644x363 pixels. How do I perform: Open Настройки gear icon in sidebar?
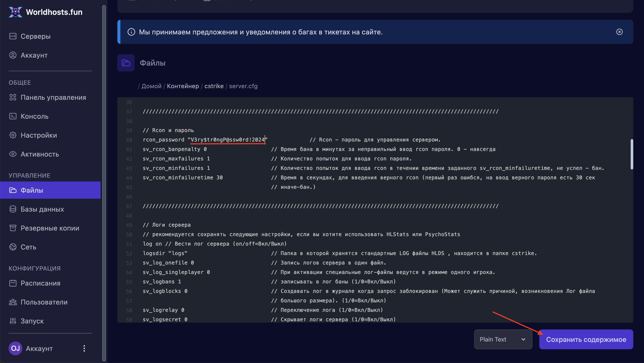click(13, 135)
